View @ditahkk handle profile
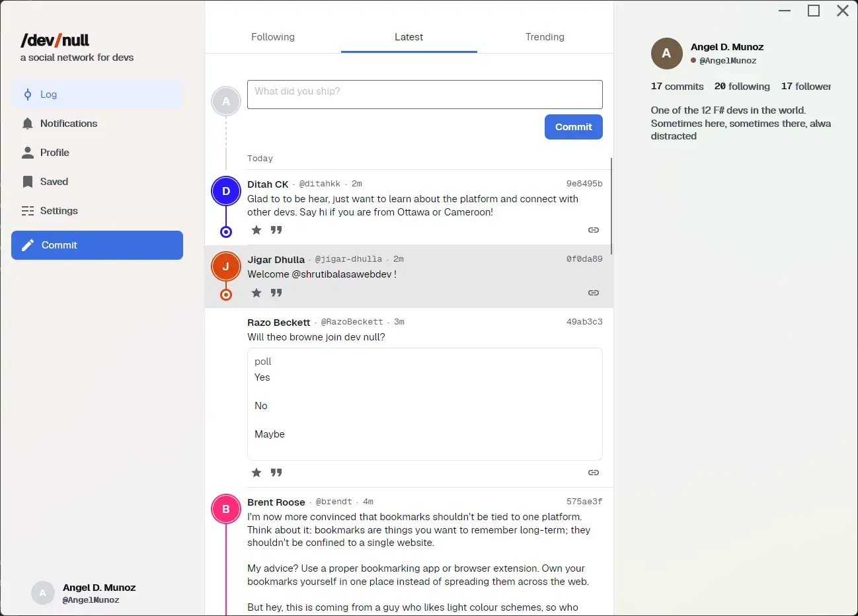Viewport: 858px width, 616px height. click(320, 184)
